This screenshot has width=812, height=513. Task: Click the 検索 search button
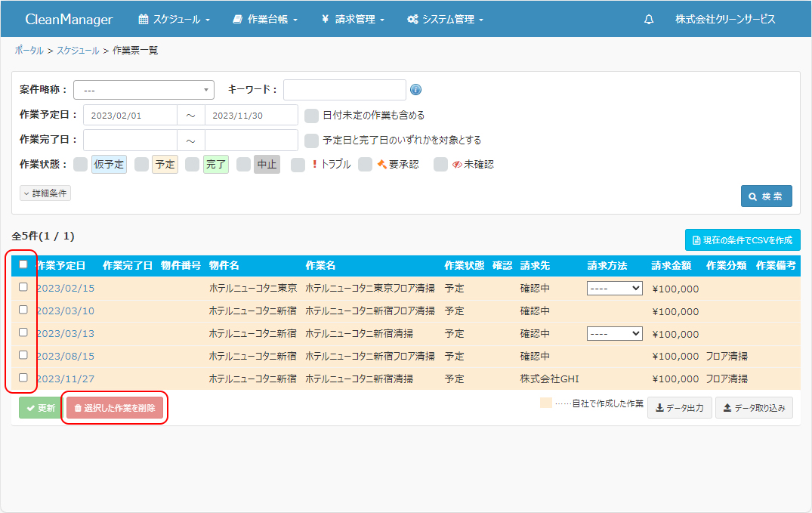[x=766, y=196]
